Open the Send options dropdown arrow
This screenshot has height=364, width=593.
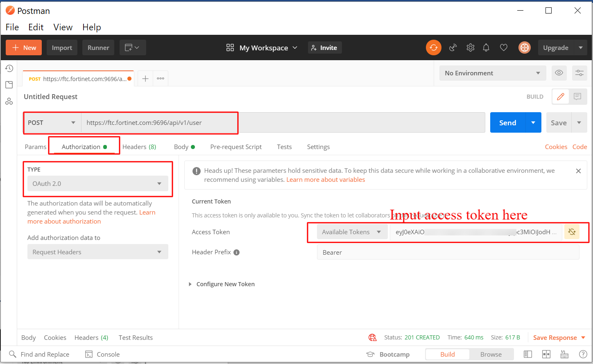533,122
